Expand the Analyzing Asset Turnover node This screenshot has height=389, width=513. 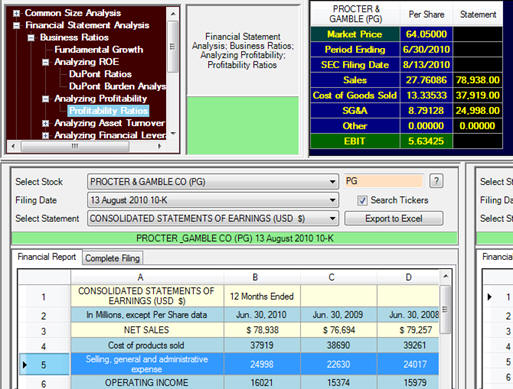pos(46,123)
